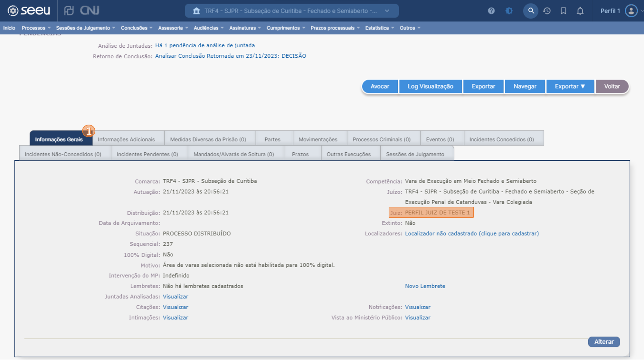Image resolution: width=644 pixels, height=361 pixels.
Task: Expand the Exportar dropdown button with arrow
Action: tap(570, 86)
